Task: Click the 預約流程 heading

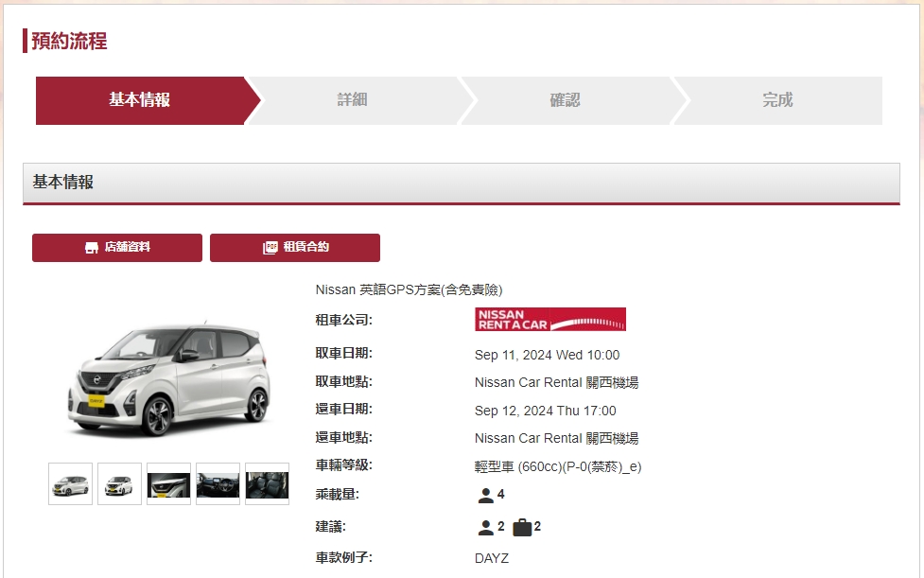Action: (69, 42)
